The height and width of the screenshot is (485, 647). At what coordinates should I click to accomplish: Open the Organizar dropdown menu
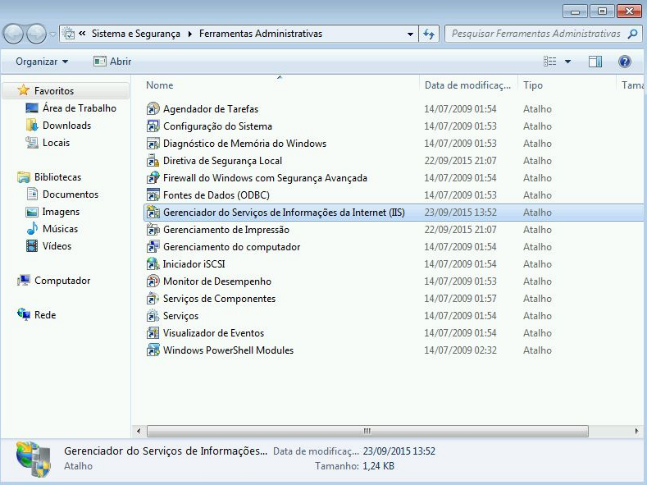(x=42, y=62)
